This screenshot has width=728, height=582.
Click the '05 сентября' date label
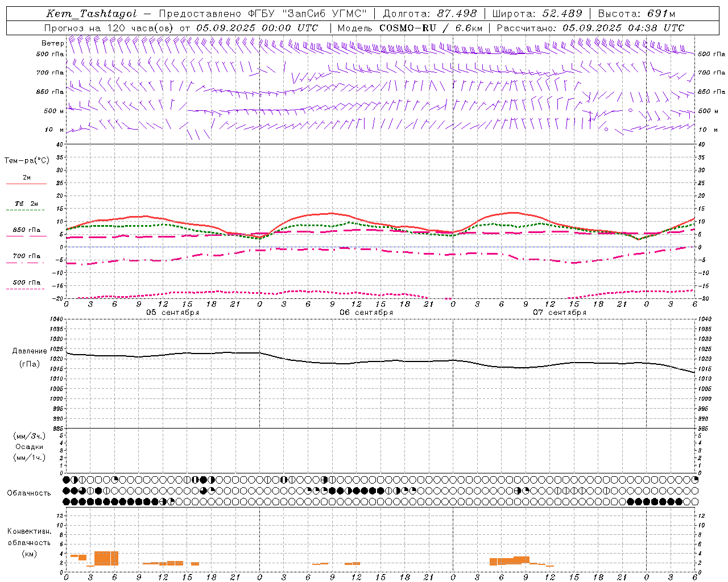[173, 313]
